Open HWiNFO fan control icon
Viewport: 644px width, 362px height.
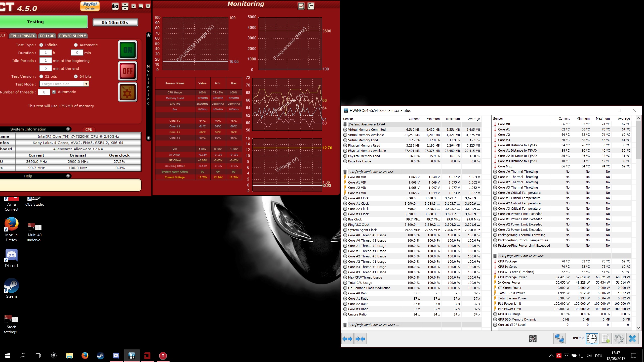point(533,339)
